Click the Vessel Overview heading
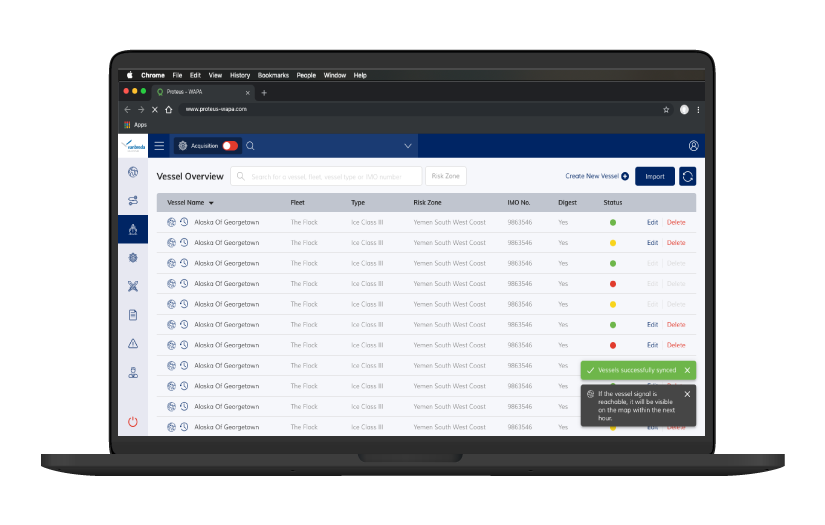Image resolution: width=825 pixels, height=525 pixels. click(x=190, y=176)
